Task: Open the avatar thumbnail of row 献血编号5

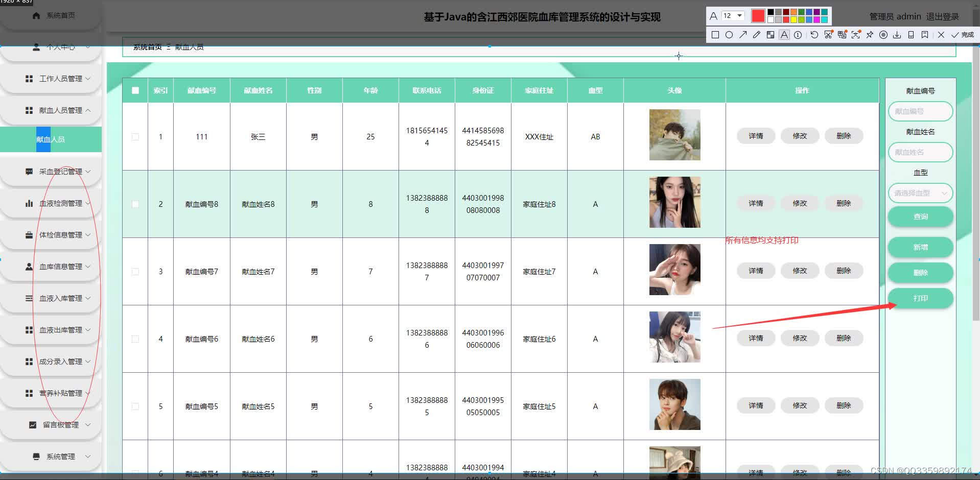Action: (674, 404)
